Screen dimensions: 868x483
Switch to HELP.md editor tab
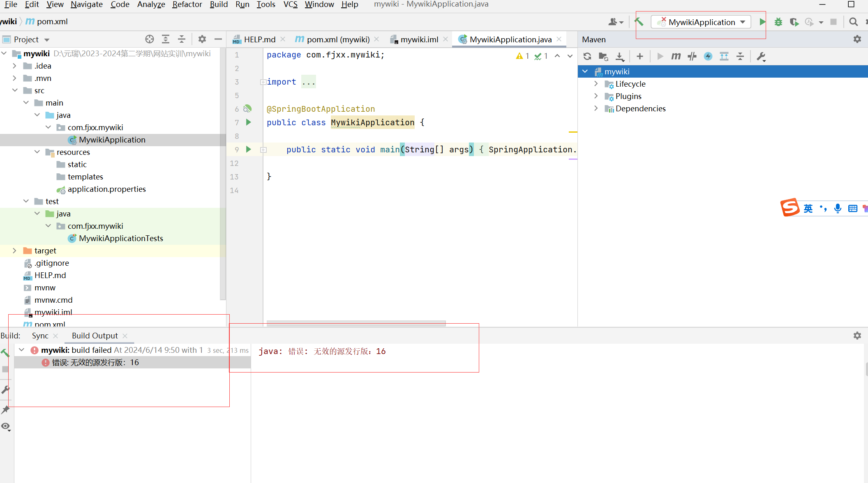tap(259, 39)
